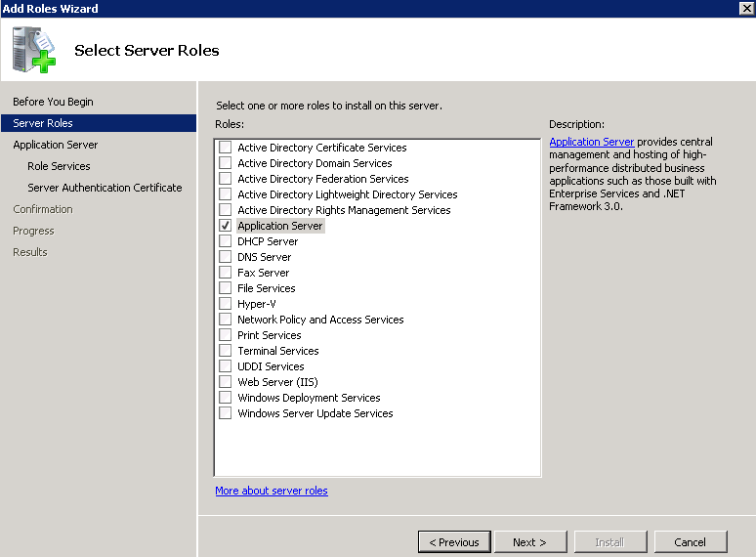Check the Active Directory Certificate Services box
This screenshot has height=557, width=756.
(226, 148)
